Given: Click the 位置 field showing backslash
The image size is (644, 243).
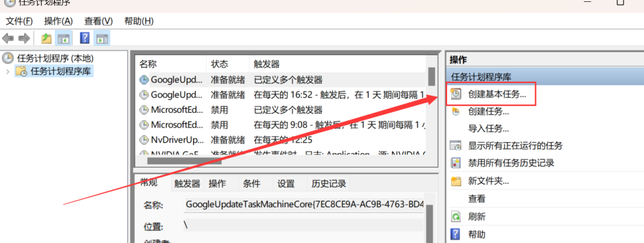Looking at the screenshot, I should pyautogui.click(x=304, y=225).
